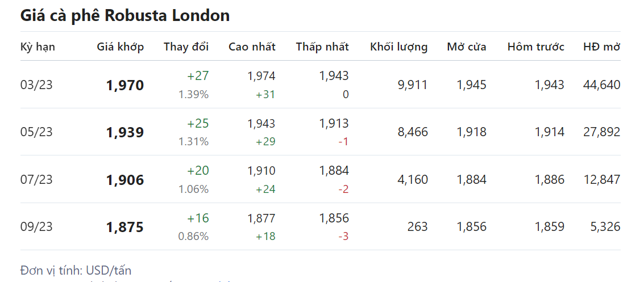644x282 pixels.
Task: Select the "Giá khớp" column header
Action: (x=120, y=47)
